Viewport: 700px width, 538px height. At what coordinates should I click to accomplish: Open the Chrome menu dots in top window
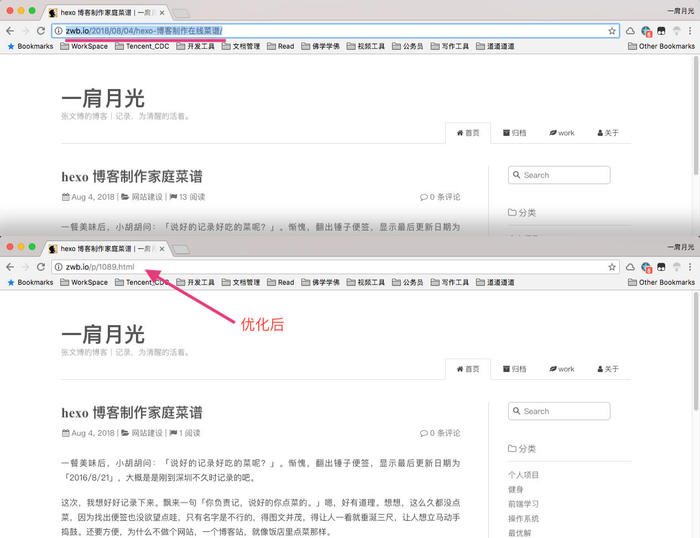(690, 31)
